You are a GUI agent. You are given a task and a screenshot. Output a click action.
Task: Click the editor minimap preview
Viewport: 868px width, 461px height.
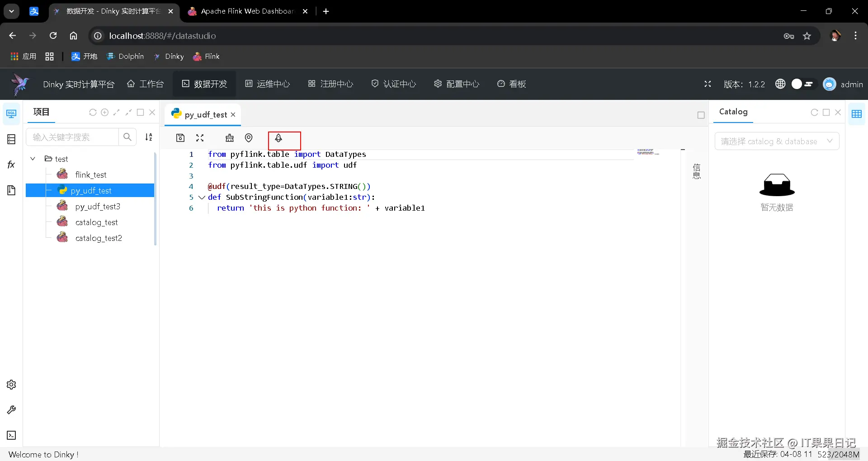tap(648, 152)
